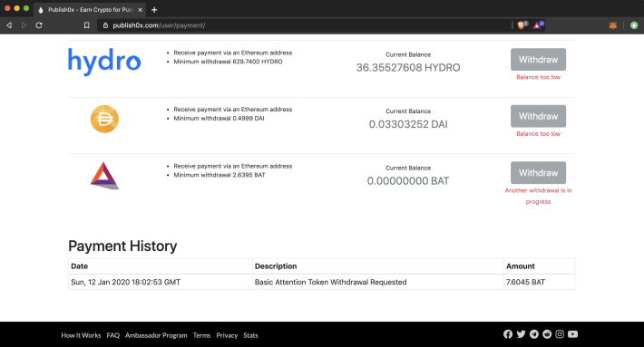Open Publish0x Telegram channel

tap(534, 334)
